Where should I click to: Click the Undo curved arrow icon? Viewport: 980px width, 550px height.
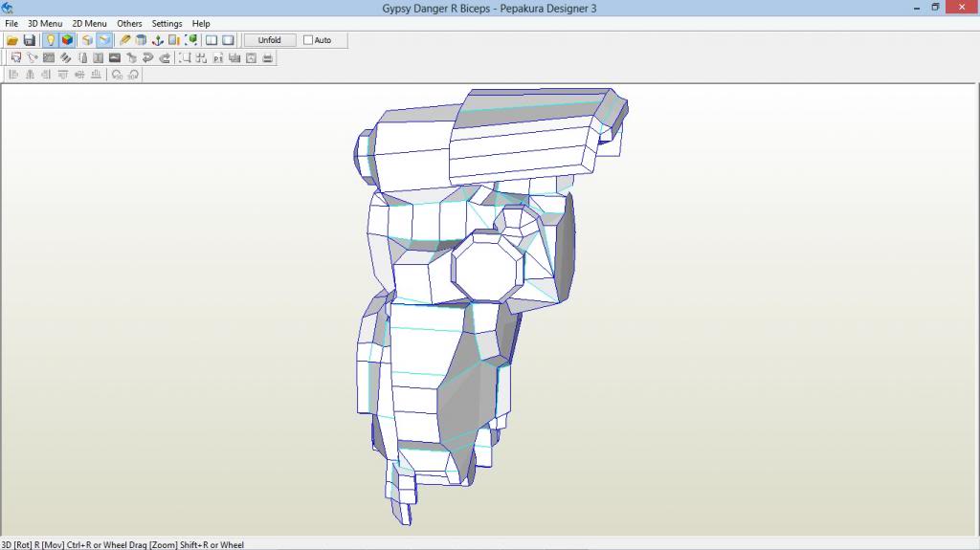[x=148, y=58]
